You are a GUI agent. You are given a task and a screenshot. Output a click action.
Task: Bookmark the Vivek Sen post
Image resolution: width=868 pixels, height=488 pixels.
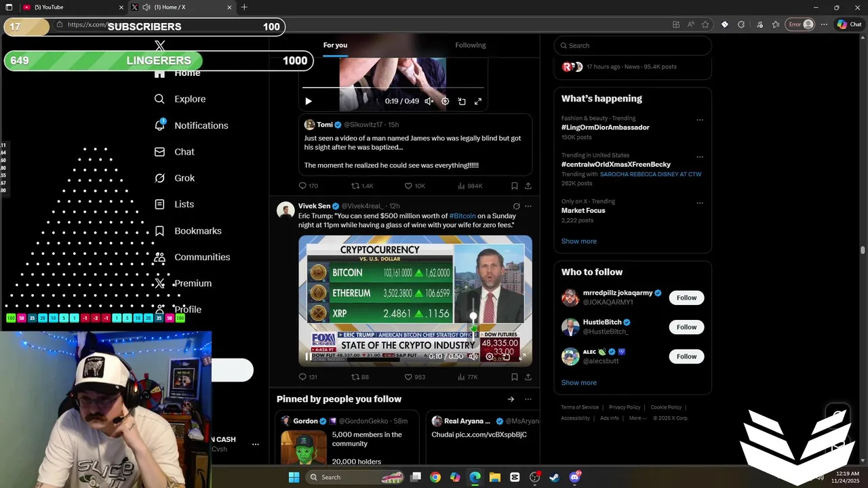click(x=514, y=377)
